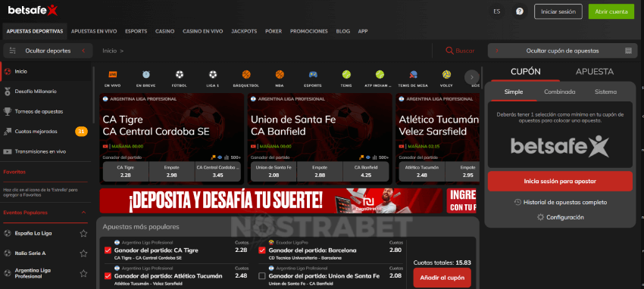
Task: Click the Abrir cuenta button
Action: click(x=611, y=11)
